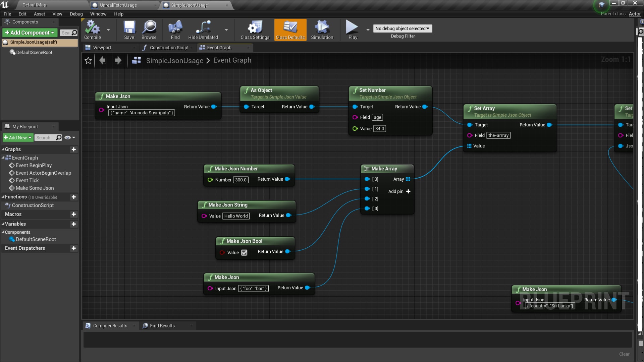
Task: Click the Make Json Number input field
Action: [x=241, y=180]
